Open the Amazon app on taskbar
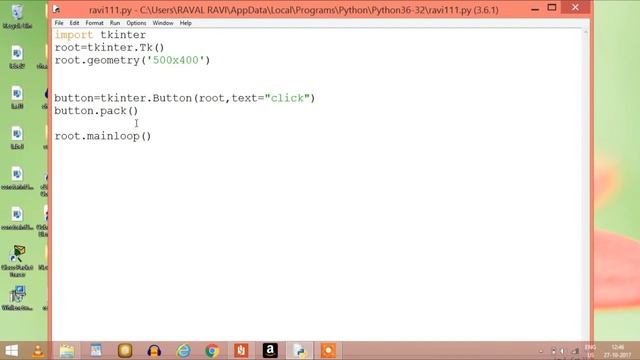Screen dimensions: 640x360 pos(270,351)
